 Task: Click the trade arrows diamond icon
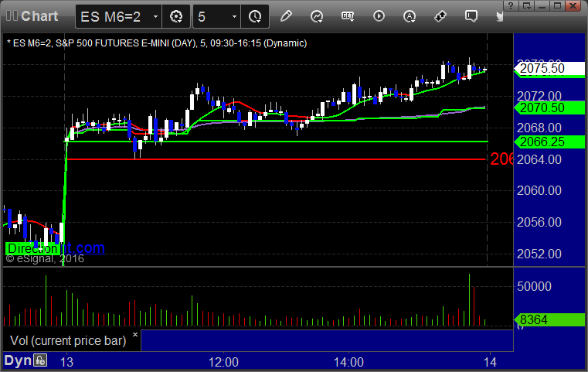440,16
